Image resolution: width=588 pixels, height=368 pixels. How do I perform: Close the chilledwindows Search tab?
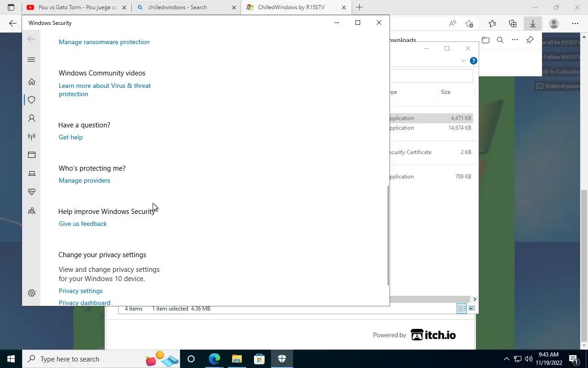[x=234, y=7]
